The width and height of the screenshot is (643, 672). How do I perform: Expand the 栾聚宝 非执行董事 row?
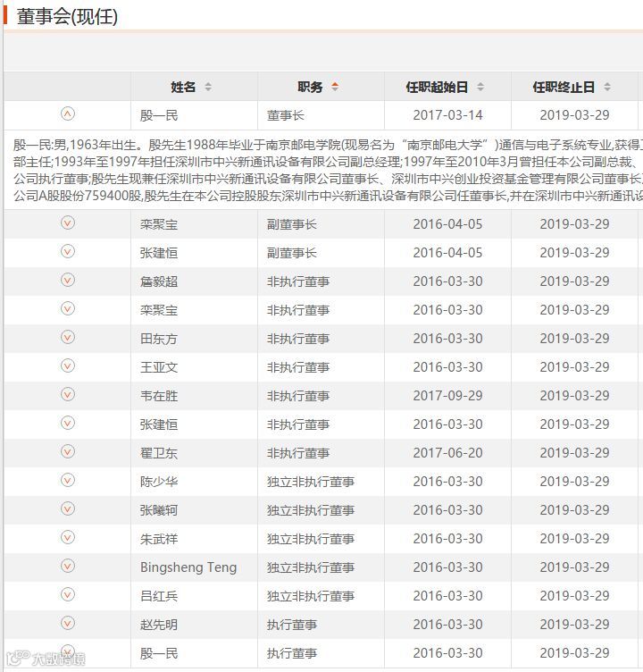click(x=67, y=308)
